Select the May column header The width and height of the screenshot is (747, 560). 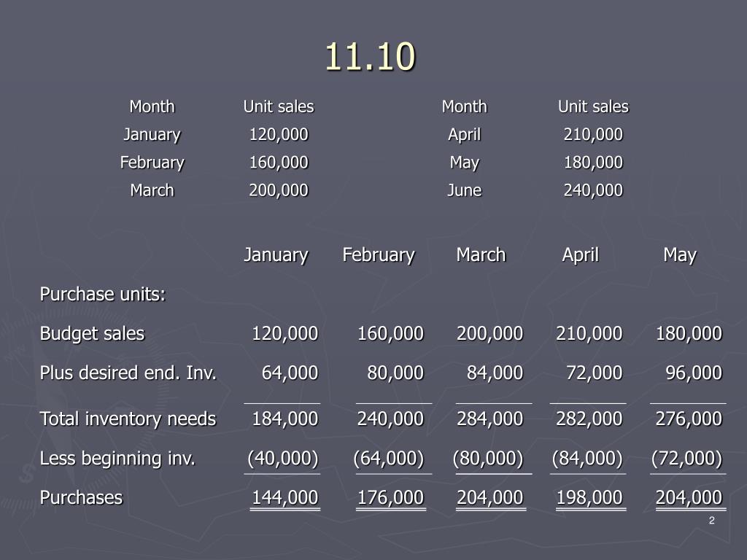tap(680, 255)
